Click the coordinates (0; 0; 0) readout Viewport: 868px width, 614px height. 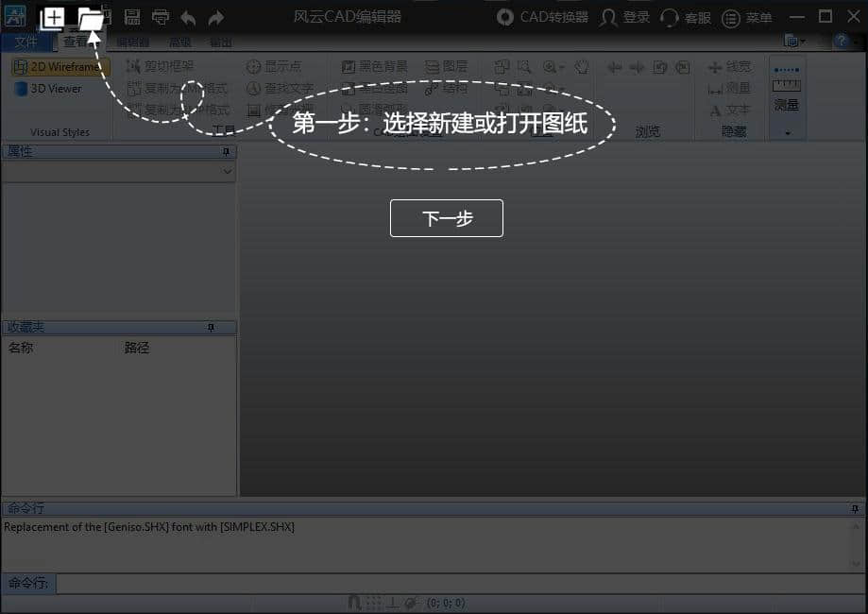coord(446,603)
